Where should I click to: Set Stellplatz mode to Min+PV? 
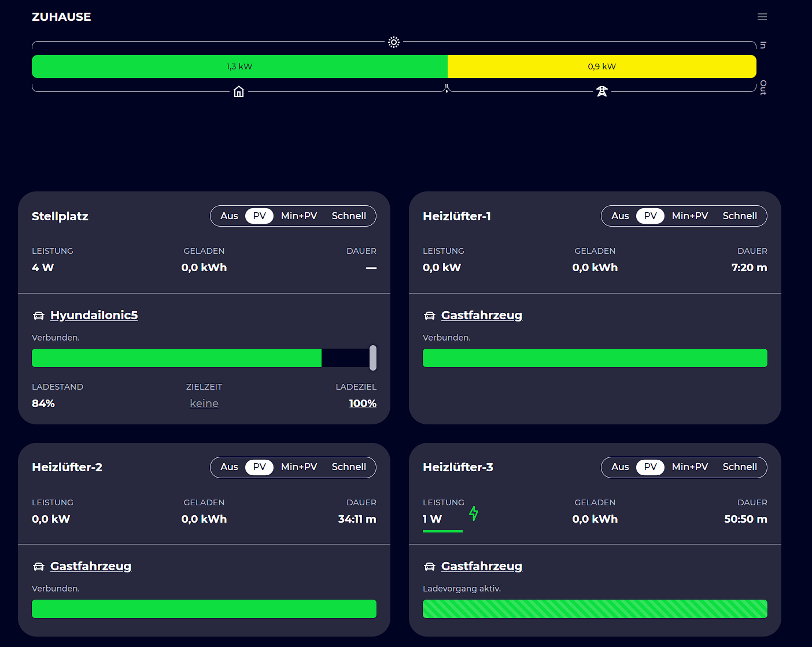[x=299, y=216]
